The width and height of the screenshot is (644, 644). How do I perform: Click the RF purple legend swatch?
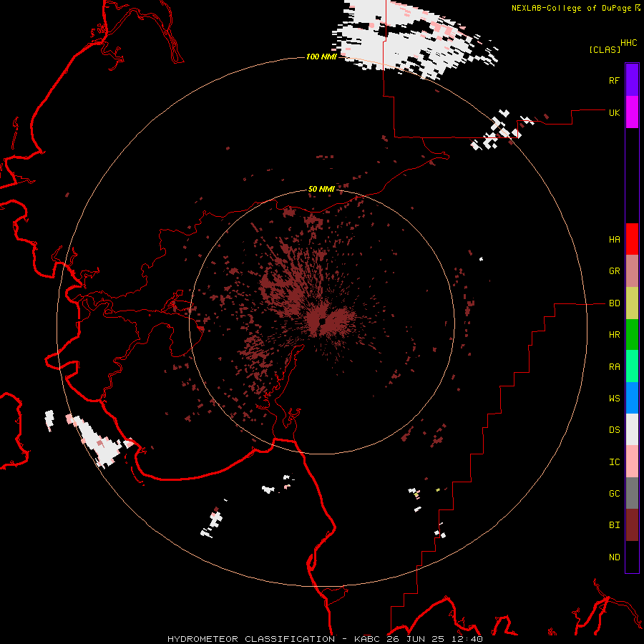tap(632, 80)
